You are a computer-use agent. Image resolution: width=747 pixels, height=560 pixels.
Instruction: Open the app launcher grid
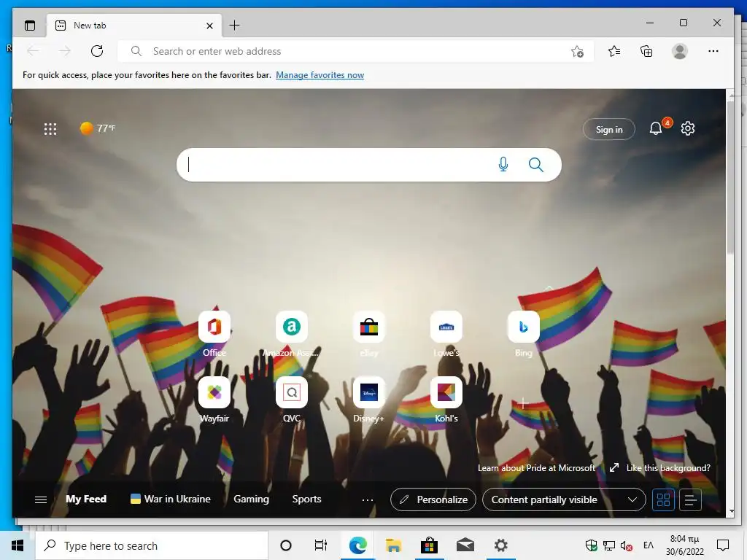(50, 128)
